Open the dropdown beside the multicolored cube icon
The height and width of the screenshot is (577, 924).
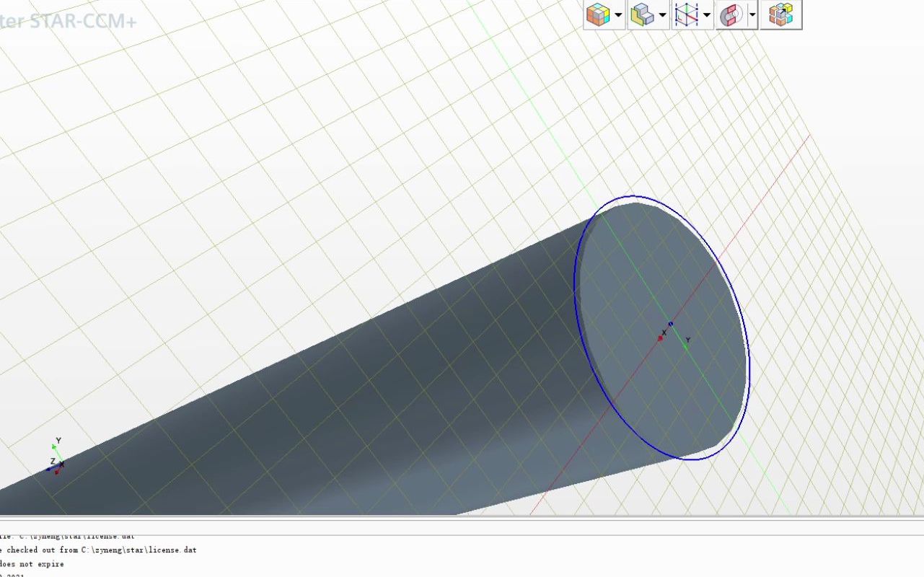pyautogui.click(x=618, y=14)
